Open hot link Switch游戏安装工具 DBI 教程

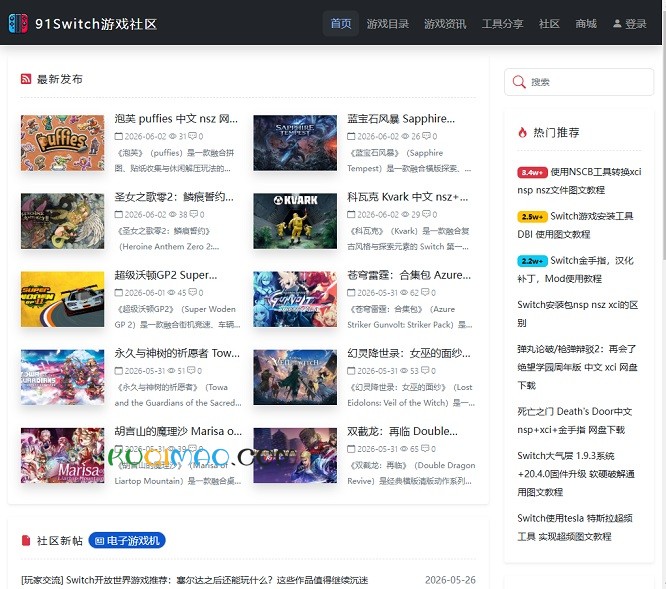click(x=576, y=225)
